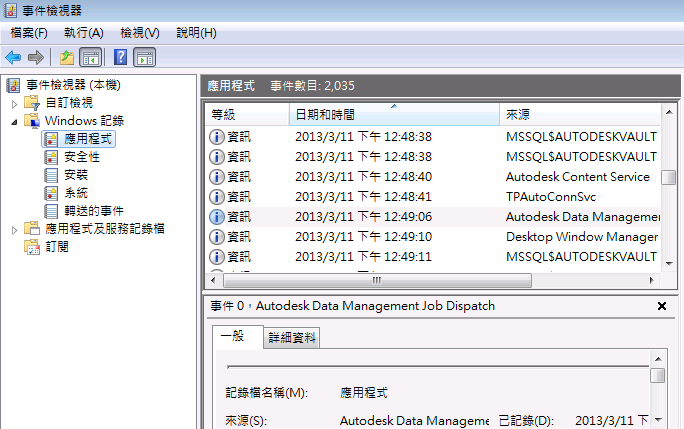Screen dimensions: 684x429
Task: Open 轉送的事件 log
Action: tap(94, 211)
